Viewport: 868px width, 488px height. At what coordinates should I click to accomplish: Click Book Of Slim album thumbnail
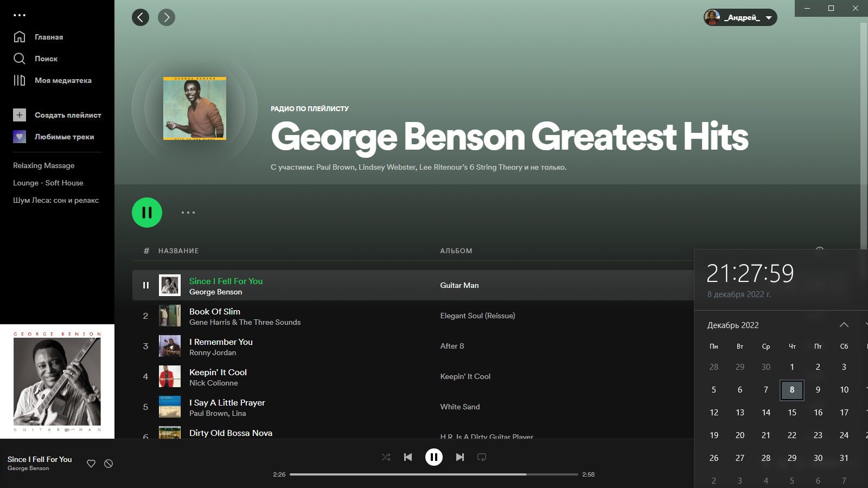click(170, 316)
